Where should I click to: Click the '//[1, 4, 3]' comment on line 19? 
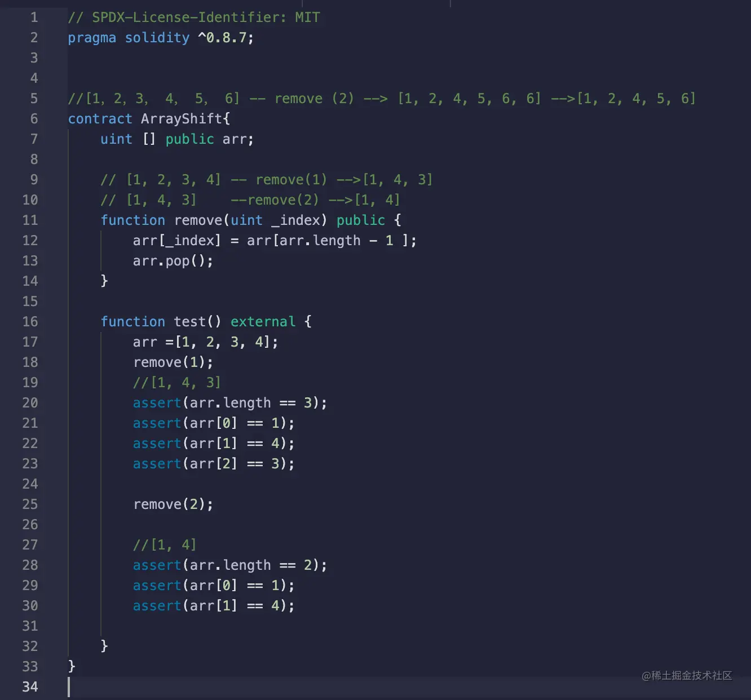pyautogui.click(x=177, y=383)
